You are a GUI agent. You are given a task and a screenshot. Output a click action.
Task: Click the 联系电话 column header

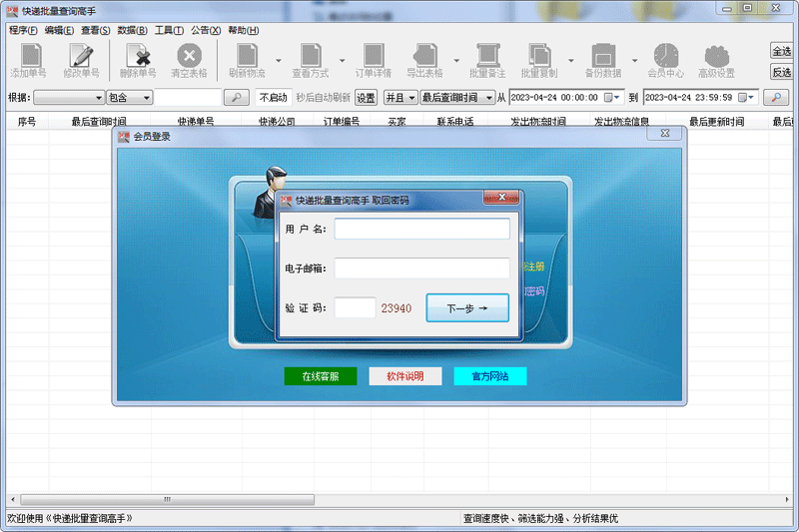pyautogui.click(x=455, y=122)
